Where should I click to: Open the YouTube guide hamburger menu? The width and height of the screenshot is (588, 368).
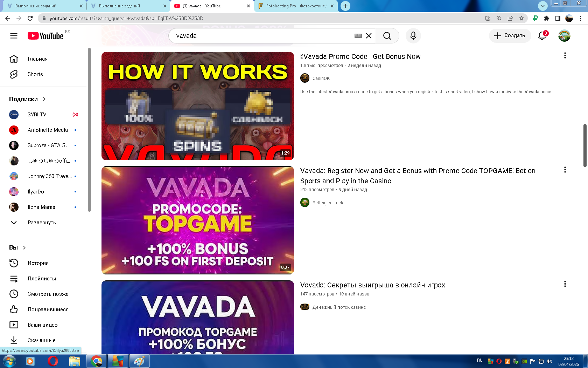tap(14, 36)
